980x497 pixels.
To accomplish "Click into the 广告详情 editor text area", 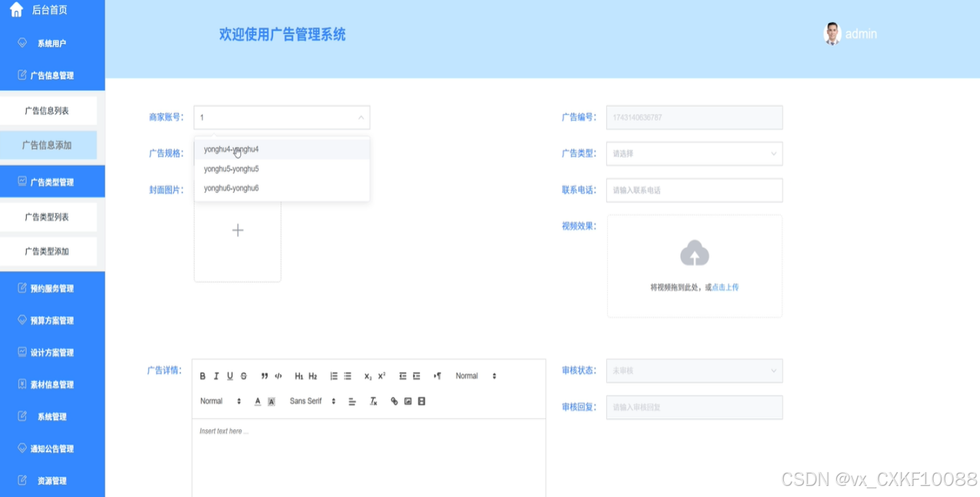I will pos(369,458).
